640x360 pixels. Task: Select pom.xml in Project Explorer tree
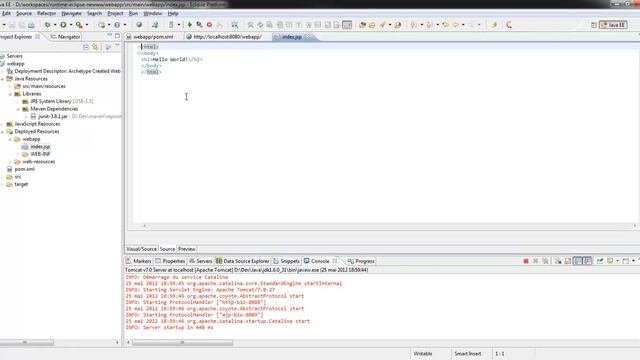pyautogui.click(x=24, y=169)
